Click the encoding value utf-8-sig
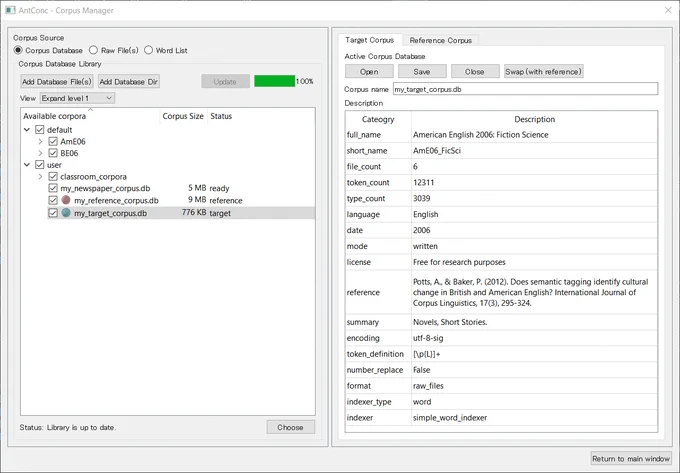Viewport: 680px width, 473px height. point(534,338)
